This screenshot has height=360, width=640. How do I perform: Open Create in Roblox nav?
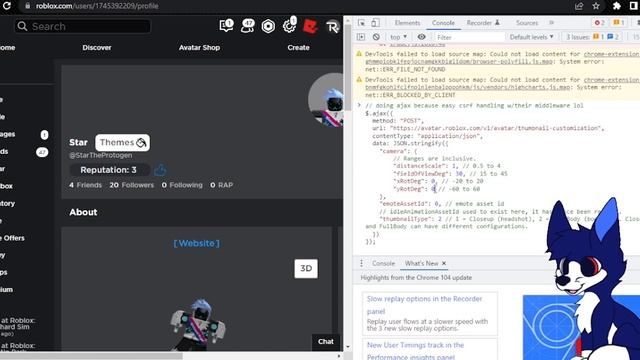pos(298,48)
